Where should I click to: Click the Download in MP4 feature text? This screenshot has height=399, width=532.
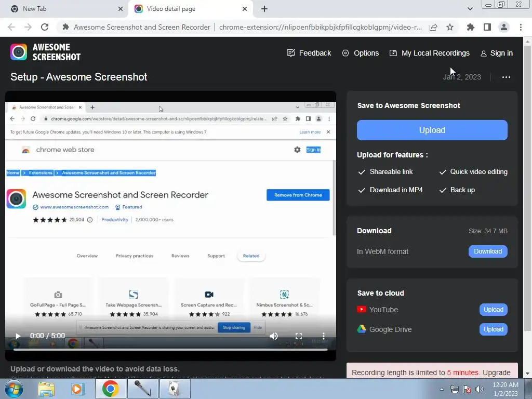coord(396,190)
